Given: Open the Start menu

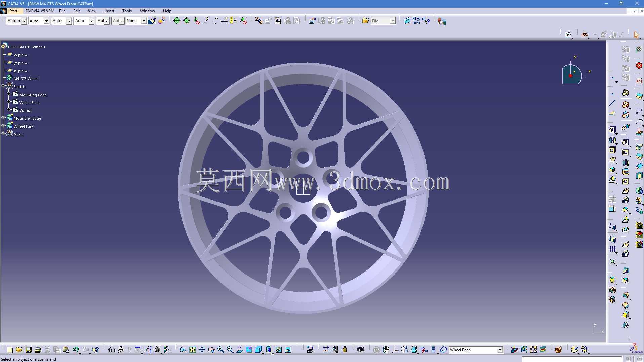Looking at the screenshot, I should (x=13, y=11).
